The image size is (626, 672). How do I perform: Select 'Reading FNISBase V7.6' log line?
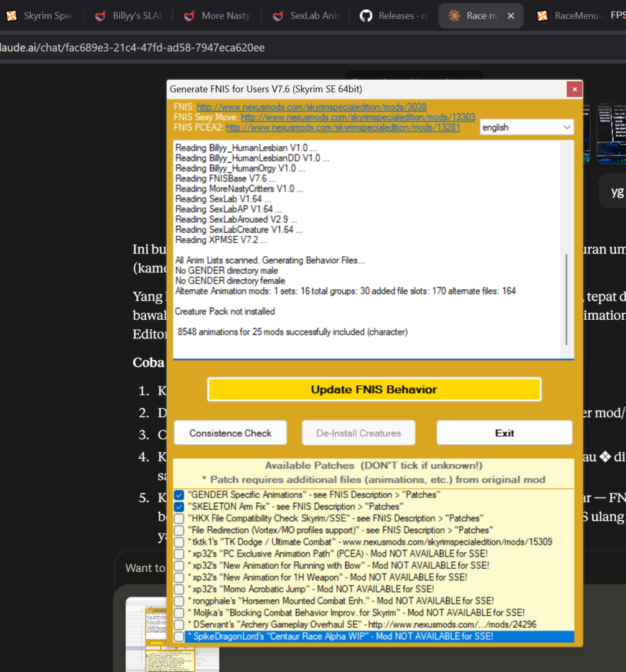[x=225, y=179]
